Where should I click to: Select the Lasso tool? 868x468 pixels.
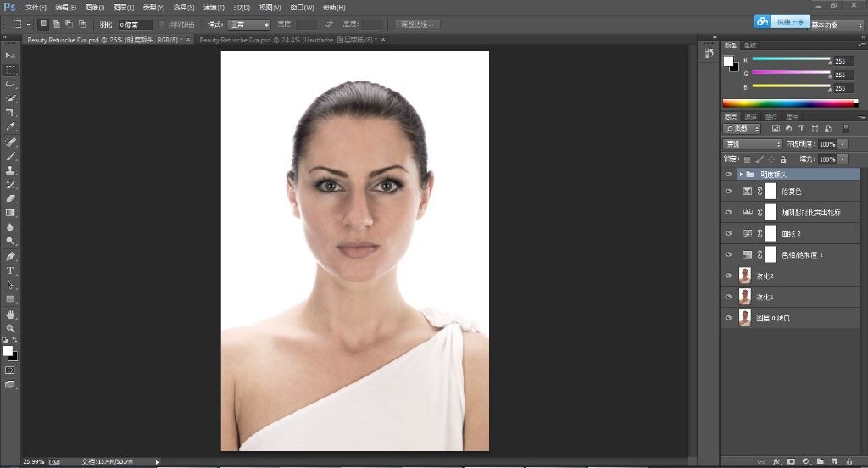point(10,84)
